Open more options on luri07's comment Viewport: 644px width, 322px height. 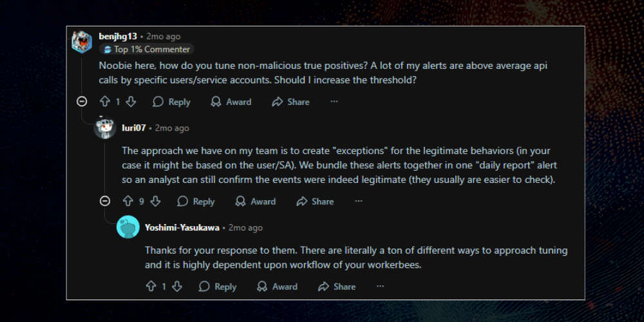pos(358,202)
